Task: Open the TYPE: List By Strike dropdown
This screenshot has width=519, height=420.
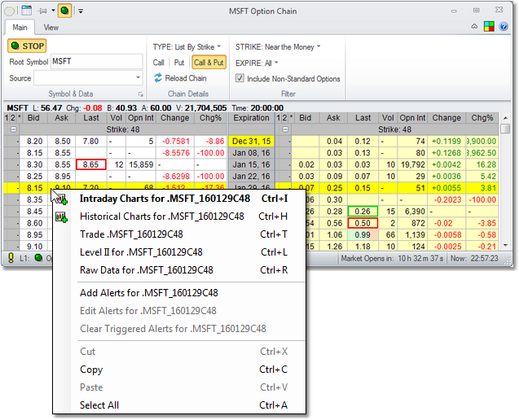Action: (187, 47)
